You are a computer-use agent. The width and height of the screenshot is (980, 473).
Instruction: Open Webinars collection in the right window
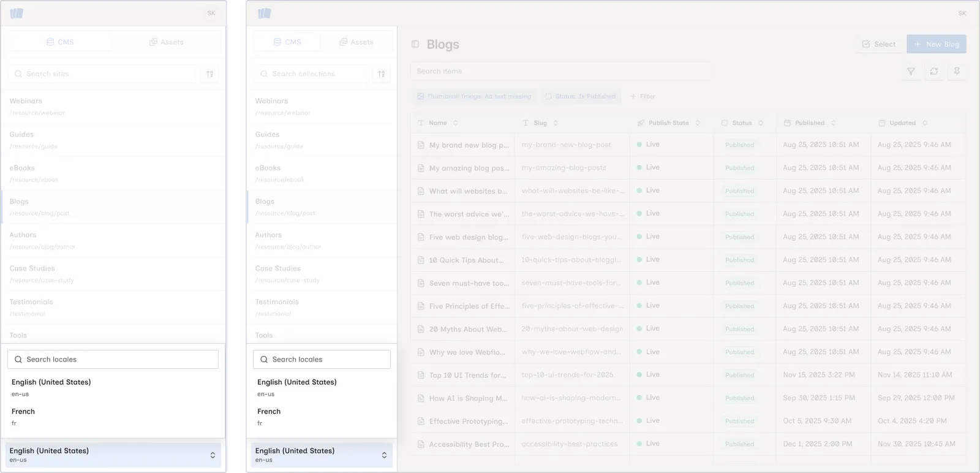322,107
